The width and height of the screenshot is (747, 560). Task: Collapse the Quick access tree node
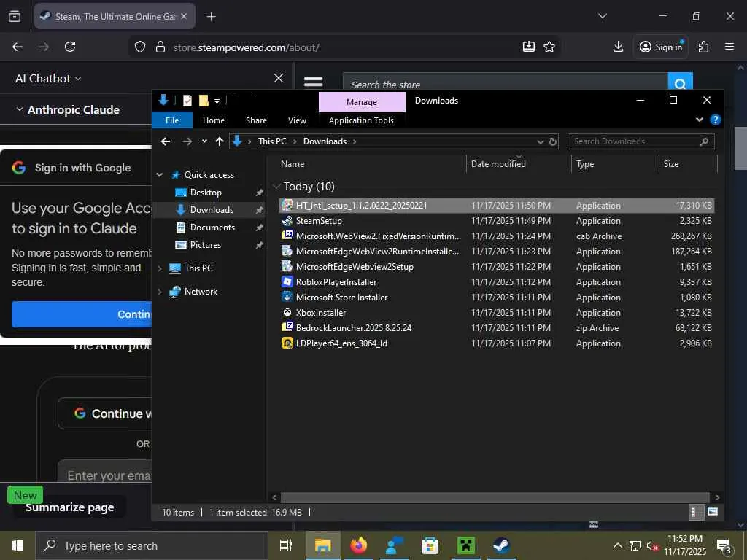[x=160, y=175]
